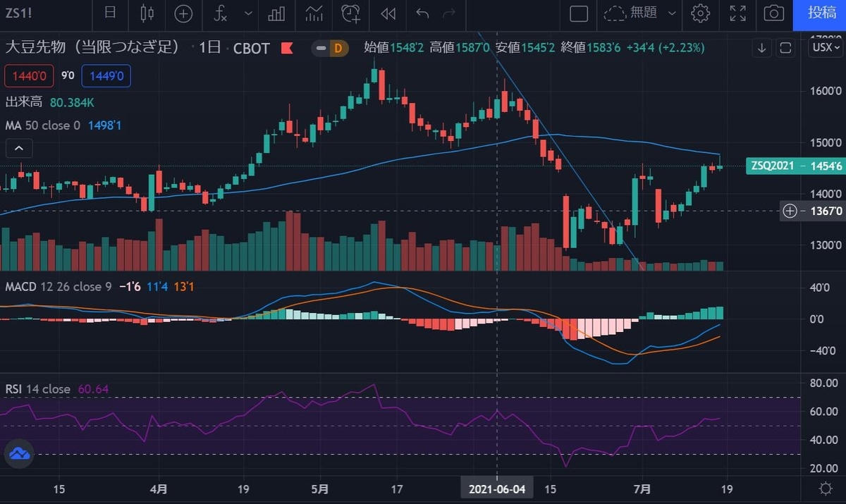The image size is (846, 504).
Task: Open USX currency dropdown
Action: click(826, 48)
